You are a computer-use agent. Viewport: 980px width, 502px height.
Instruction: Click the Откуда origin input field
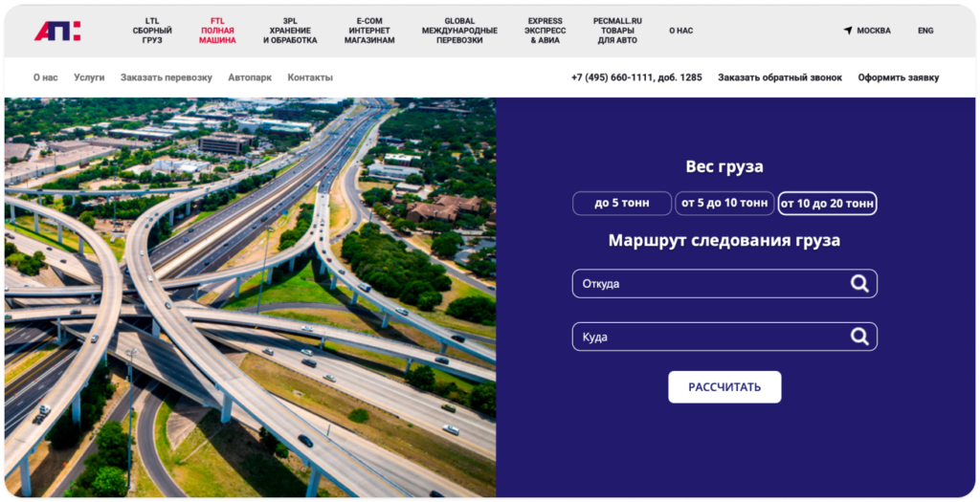724,283
